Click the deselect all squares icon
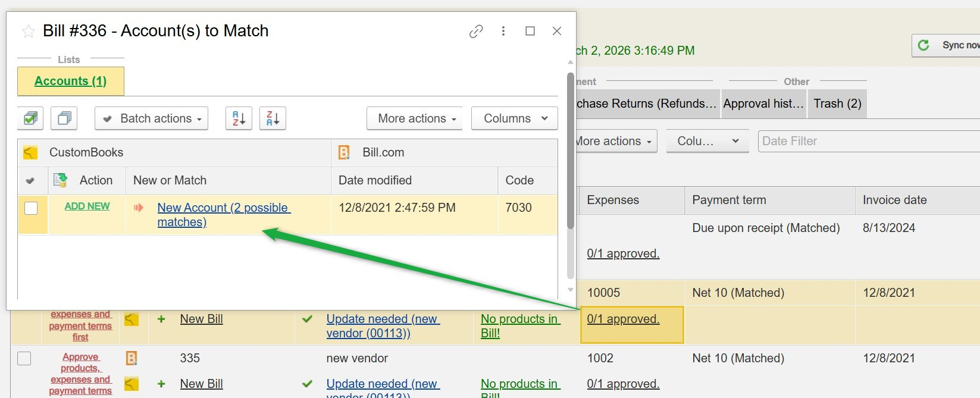 pos(64,118)
